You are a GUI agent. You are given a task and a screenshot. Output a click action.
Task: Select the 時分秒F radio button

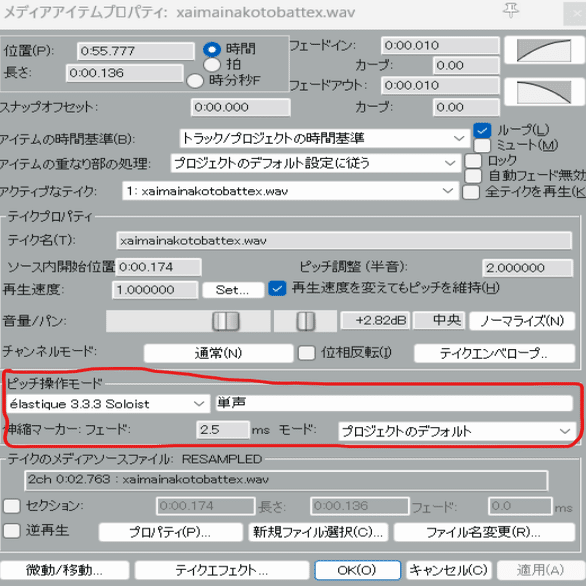click(x=195, y=81)
